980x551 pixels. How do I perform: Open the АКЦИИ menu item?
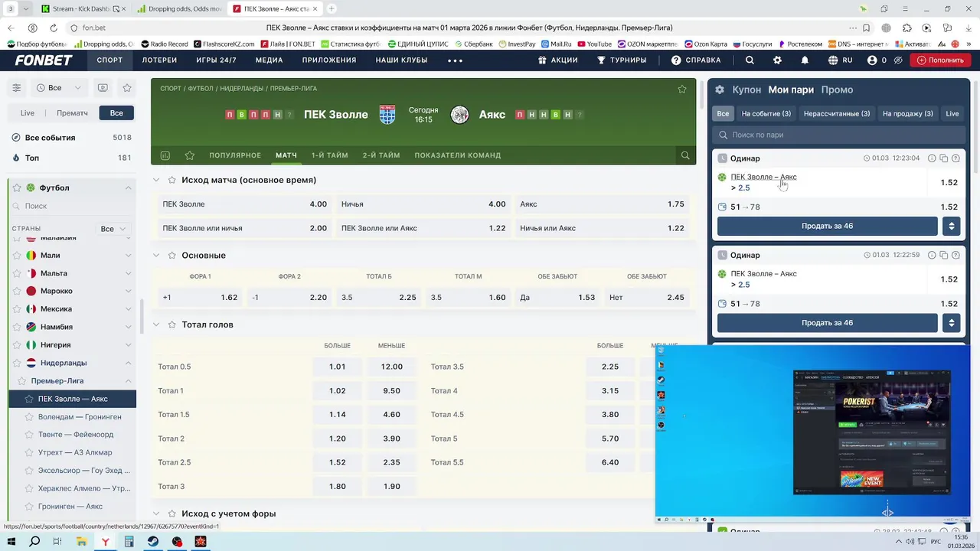tap(558, 60)
